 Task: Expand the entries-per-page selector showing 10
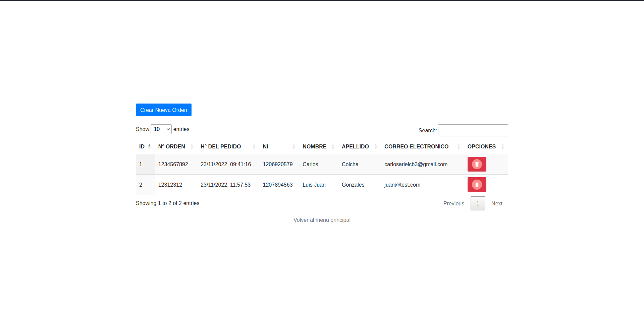(x=161, y=129)
